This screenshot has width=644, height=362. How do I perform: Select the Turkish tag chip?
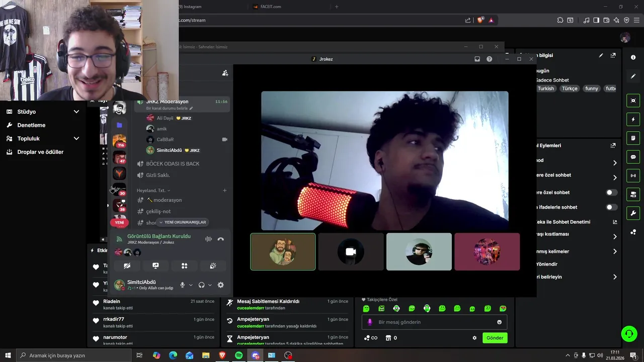point(545,88)
